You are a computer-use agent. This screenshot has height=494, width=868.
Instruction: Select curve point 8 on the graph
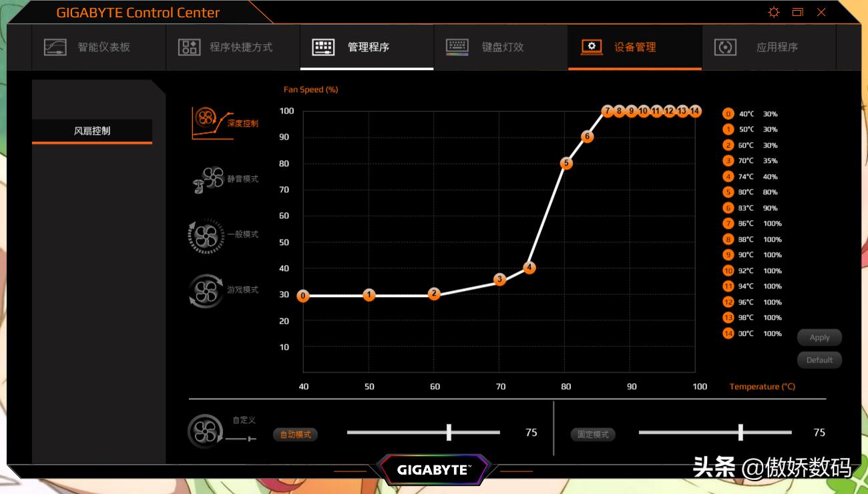click(x=619, y=111)
